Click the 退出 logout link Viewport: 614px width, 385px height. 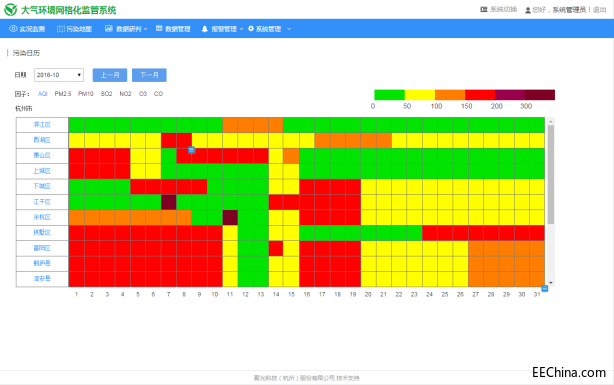pos(600,10)
